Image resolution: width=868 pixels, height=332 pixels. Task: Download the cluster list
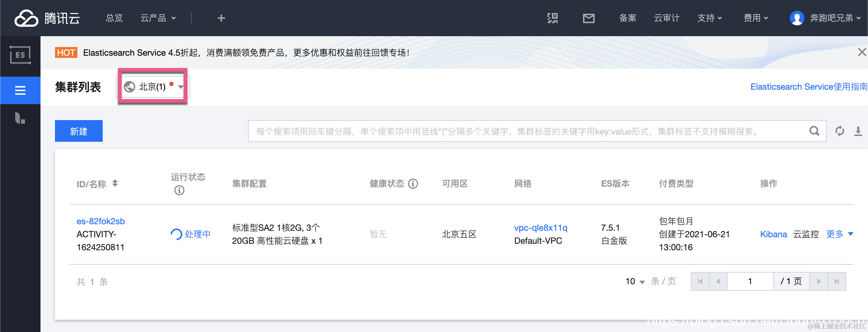pos(858,131)
